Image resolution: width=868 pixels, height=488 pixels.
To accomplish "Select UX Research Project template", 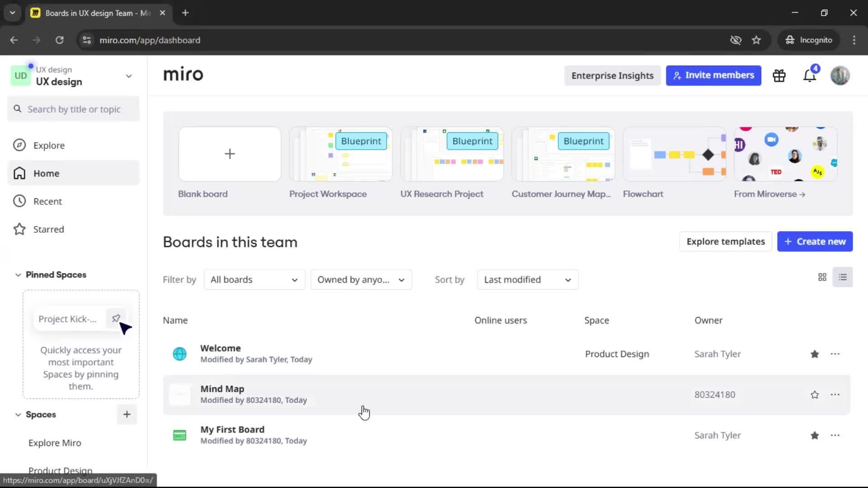I will tap(452, 154).
